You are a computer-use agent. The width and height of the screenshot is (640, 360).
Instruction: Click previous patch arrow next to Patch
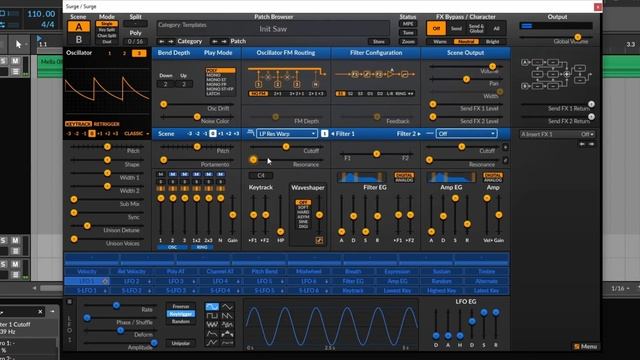tap(215, 41)
